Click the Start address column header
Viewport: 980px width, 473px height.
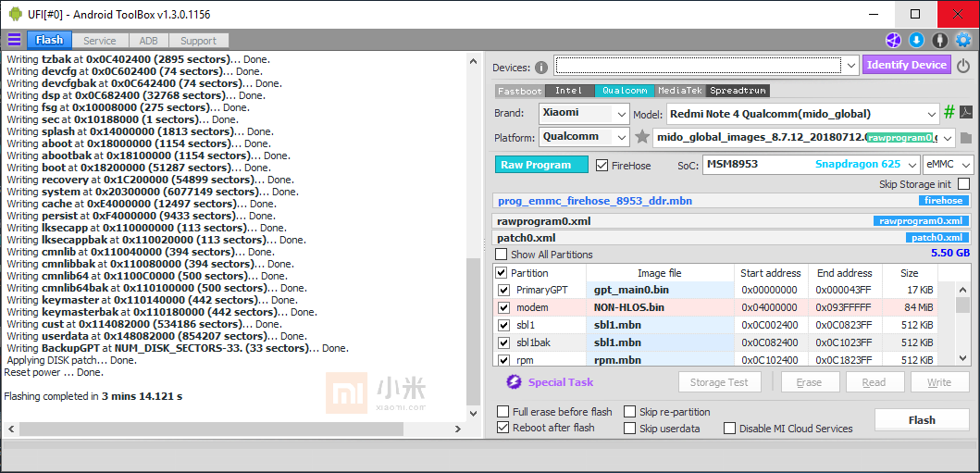coord(771,273)
